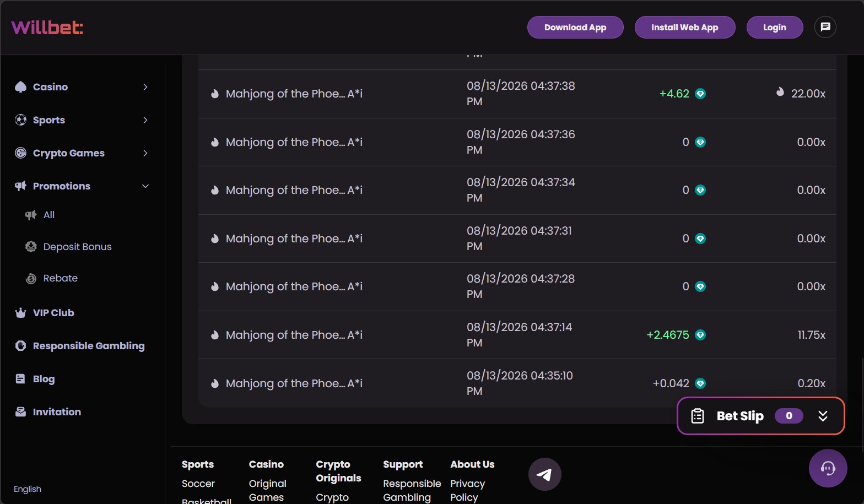Expand the Sports menu chevron
This screenshot has height=504, width=864.
point(145,120)
